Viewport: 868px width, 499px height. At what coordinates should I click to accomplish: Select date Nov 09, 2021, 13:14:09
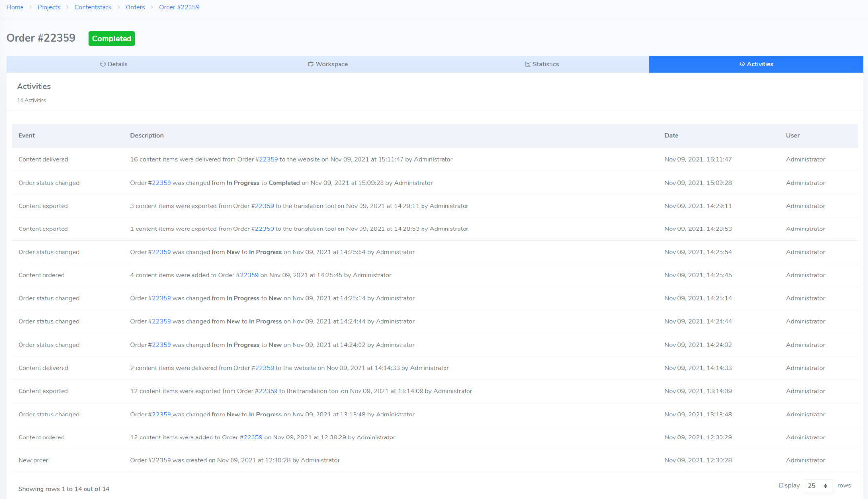[698, 391]
